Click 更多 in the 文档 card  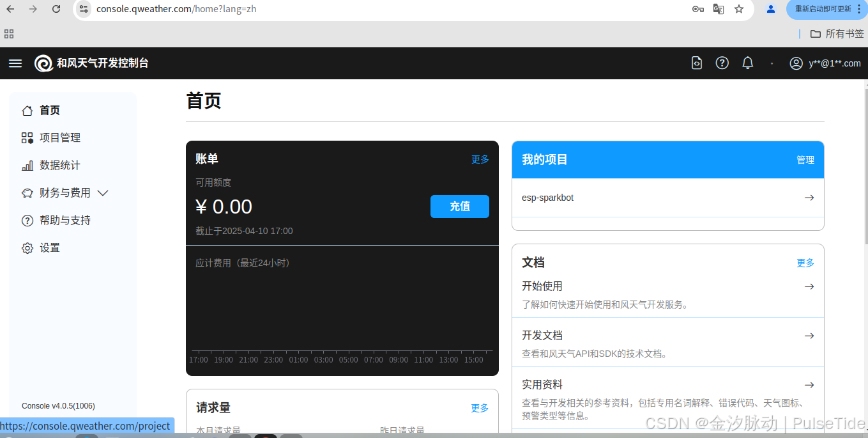pyautogui.click(x=805, y=263)
